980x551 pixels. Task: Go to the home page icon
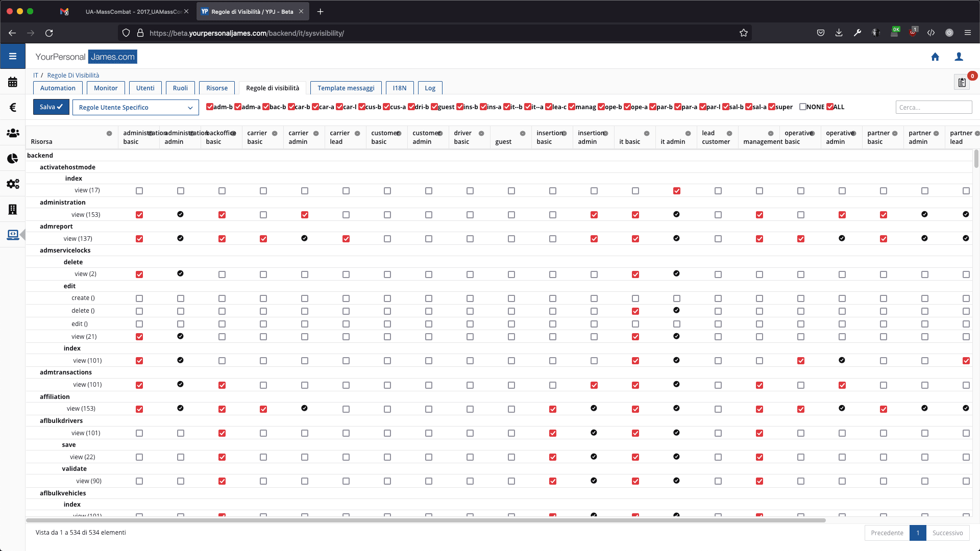(x=935, y=57)
